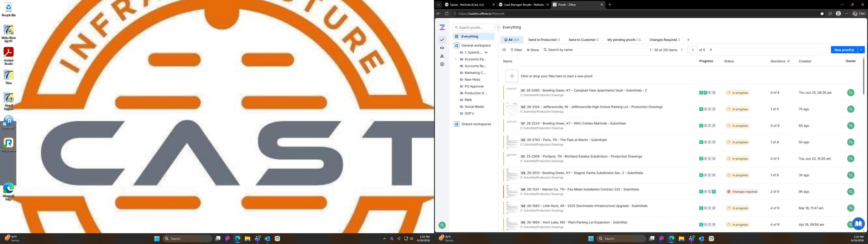Click the Edge refresh icon
The width and height of the screenshot is (868, 244).
[x=446, y=14]
